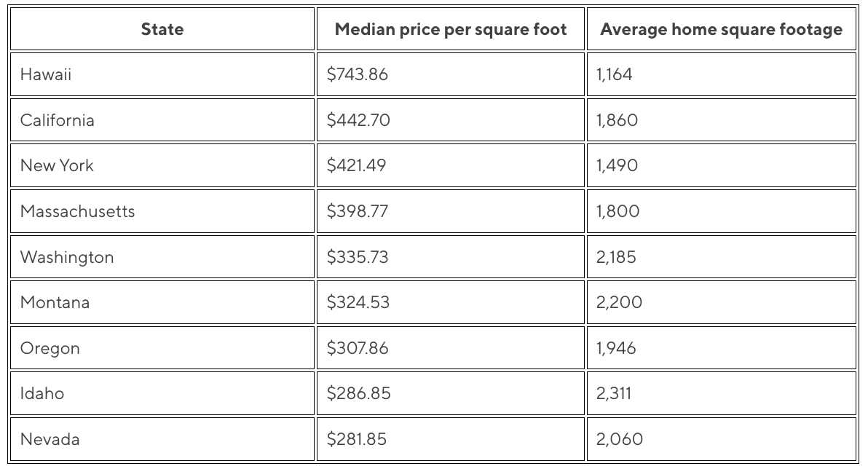Select the 2,311 square footage cell
Image resolution: width=868 pixels, height=469 pixels.
coord(722,394)
